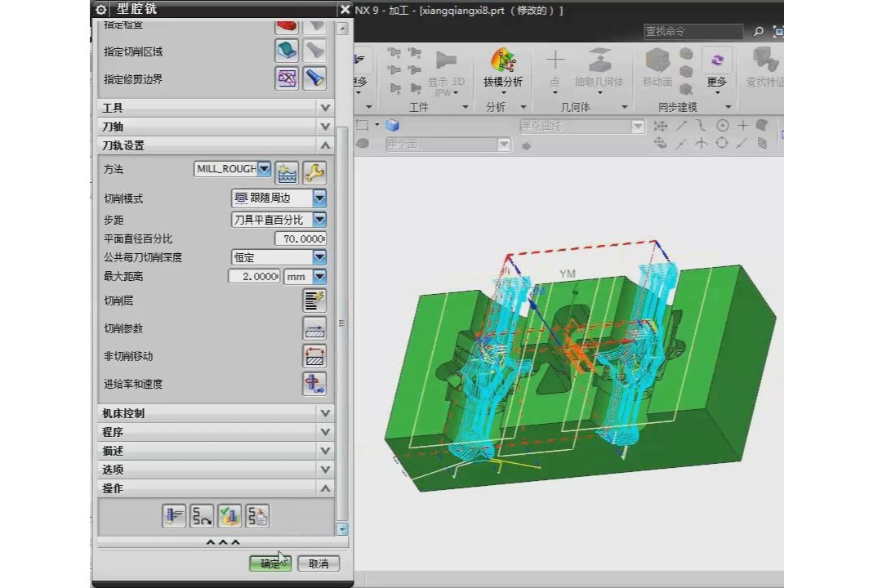Open the Non Cutting Moves (非切削移动) icon
This screenshot has width=882, height=588.
(x=314, y=355)
